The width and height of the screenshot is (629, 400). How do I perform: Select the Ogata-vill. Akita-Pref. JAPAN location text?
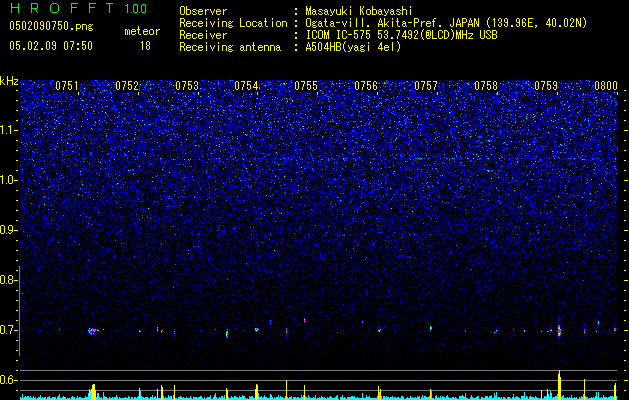446,23
